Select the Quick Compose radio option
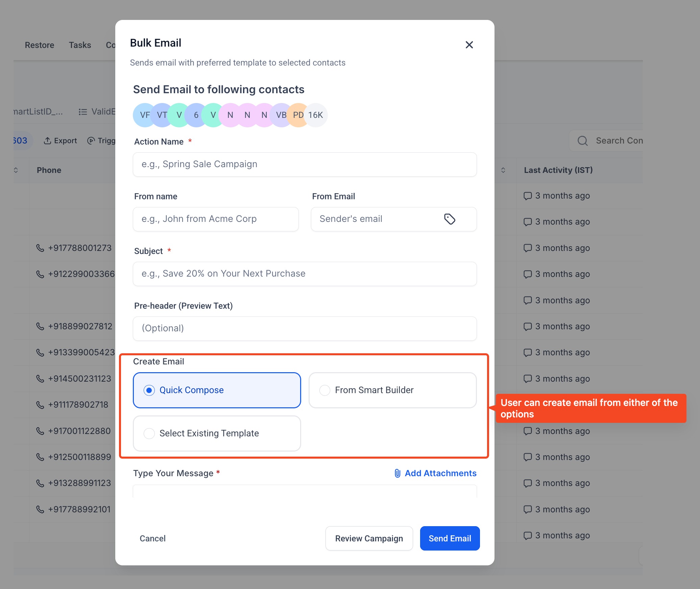The height and width of the screenshot is (589, 700). coord(149,390)
